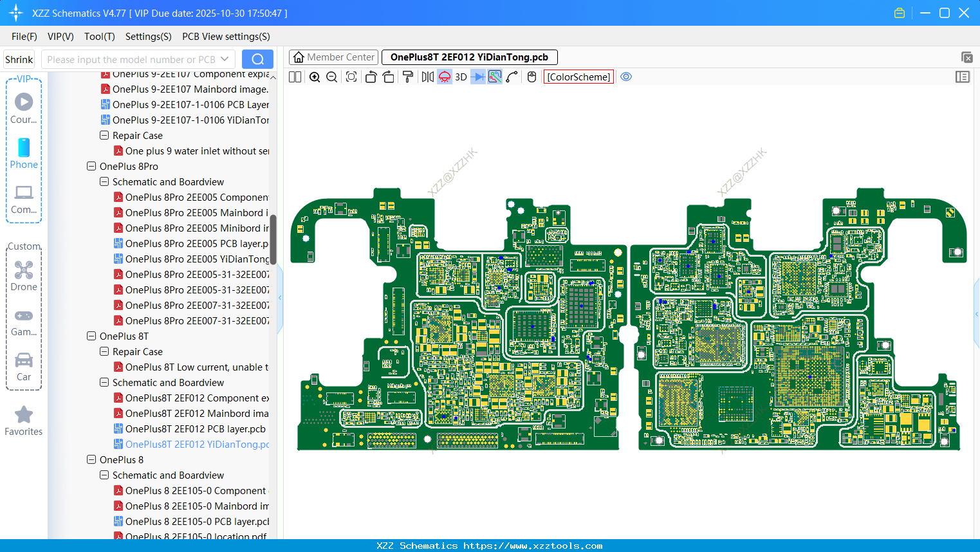This screenshot has height=552, width=980.
Task: Click the blue search button
Action: (x=257, y=59)
